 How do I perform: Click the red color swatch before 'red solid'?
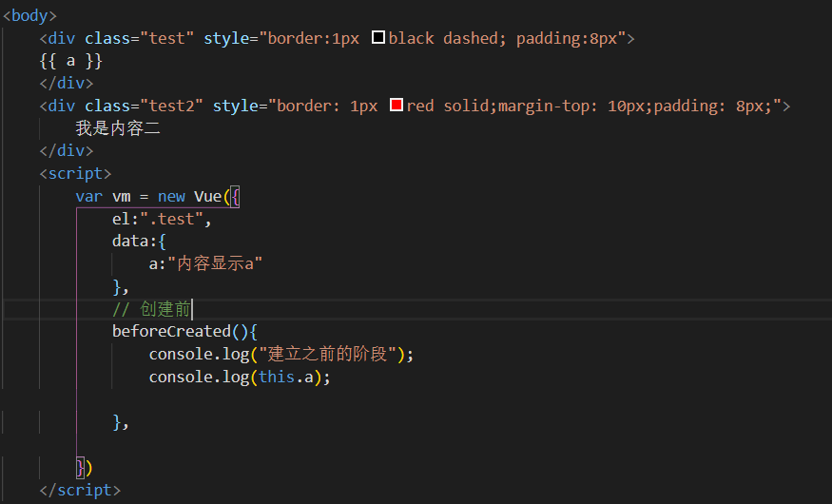point(397,105)
